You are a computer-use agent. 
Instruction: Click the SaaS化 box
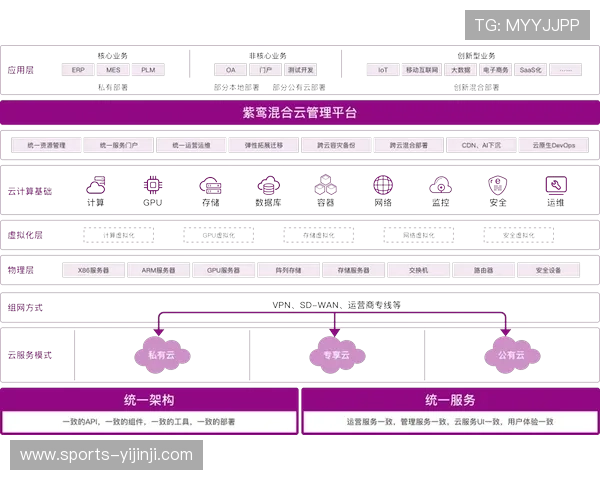tap(530, 70)
